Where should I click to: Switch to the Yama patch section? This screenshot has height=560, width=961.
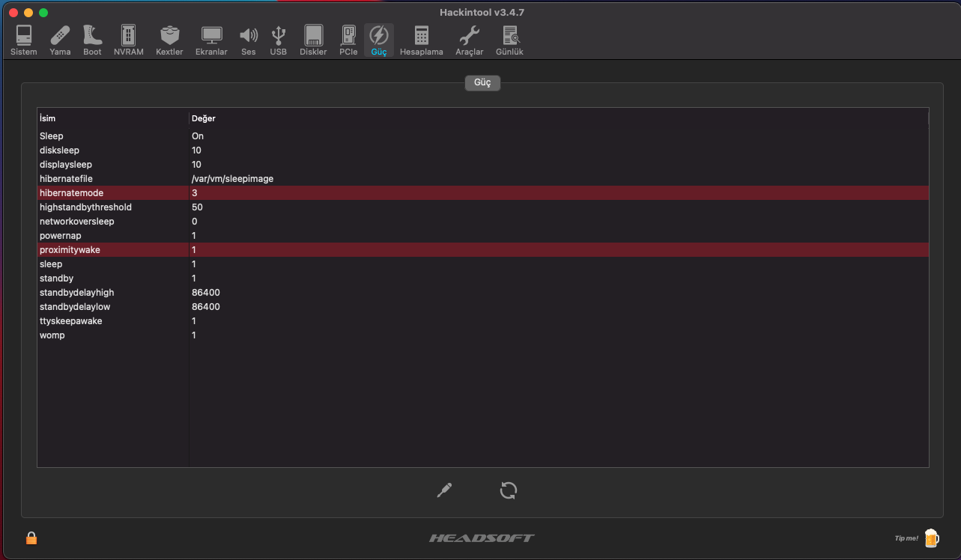click(60, 40)
